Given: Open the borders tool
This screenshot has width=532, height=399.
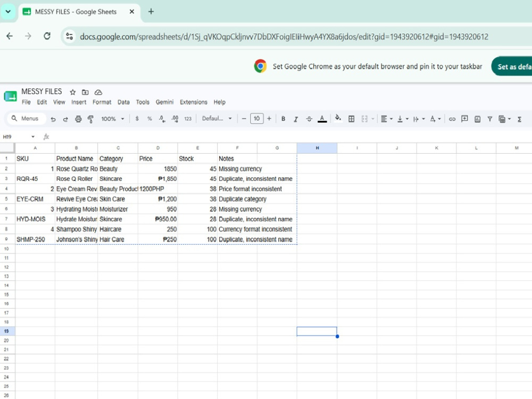Looking at the screenshot, I should [x=352, y=119].
